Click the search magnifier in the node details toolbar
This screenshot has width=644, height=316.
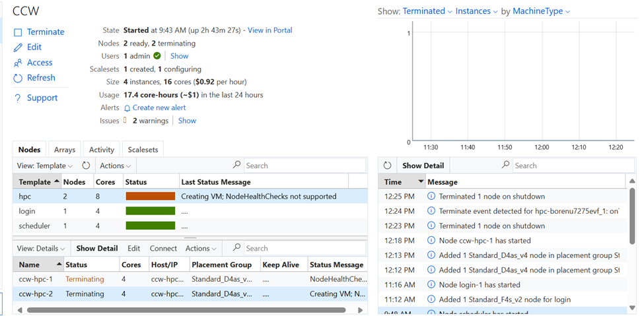tap(236, 247)
